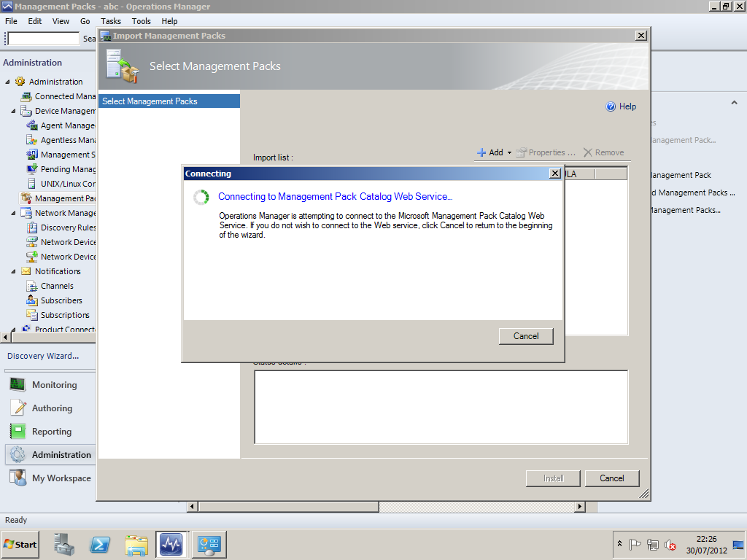The height and width of the screenshot is (560, 747).
Task: Click the muted volume tray icon
Action: (670, 544)
